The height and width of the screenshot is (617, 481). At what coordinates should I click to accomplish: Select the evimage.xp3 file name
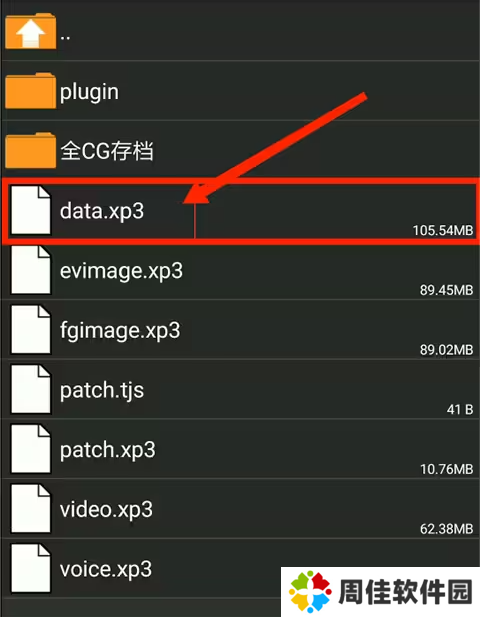pos(121,271)
